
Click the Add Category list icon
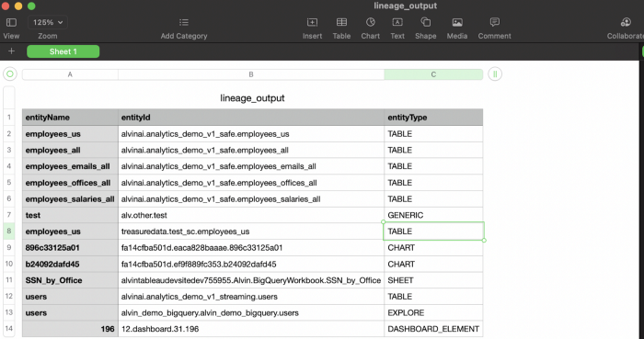tap(184, 23)
